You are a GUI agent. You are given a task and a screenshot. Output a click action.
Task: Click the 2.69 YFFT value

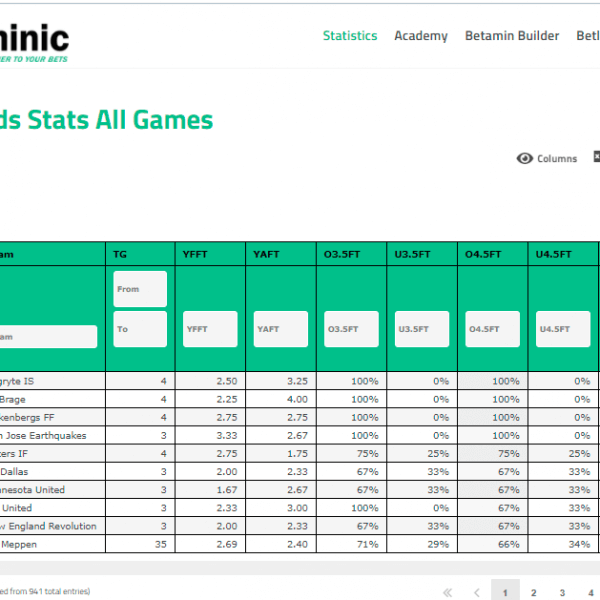point(227,544)
